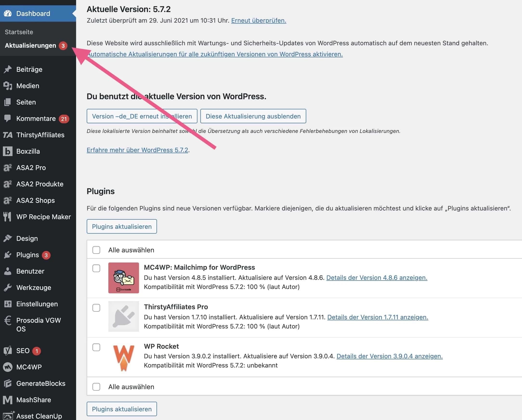This screenshot has width=522, height=420.
Task: Select the MC4WP: Mailchimp plugin checkbox
Action: coord(96,268)
